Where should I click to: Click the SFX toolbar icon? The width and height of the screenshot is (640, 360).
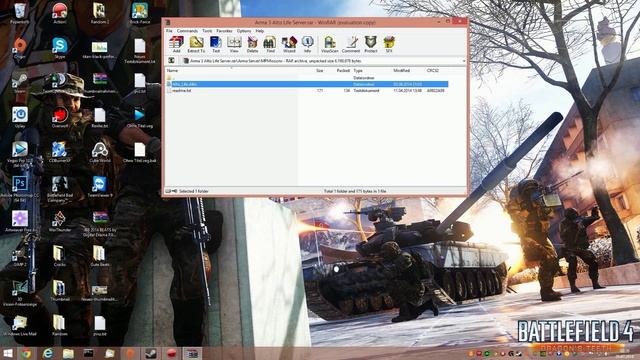[389, 44]
